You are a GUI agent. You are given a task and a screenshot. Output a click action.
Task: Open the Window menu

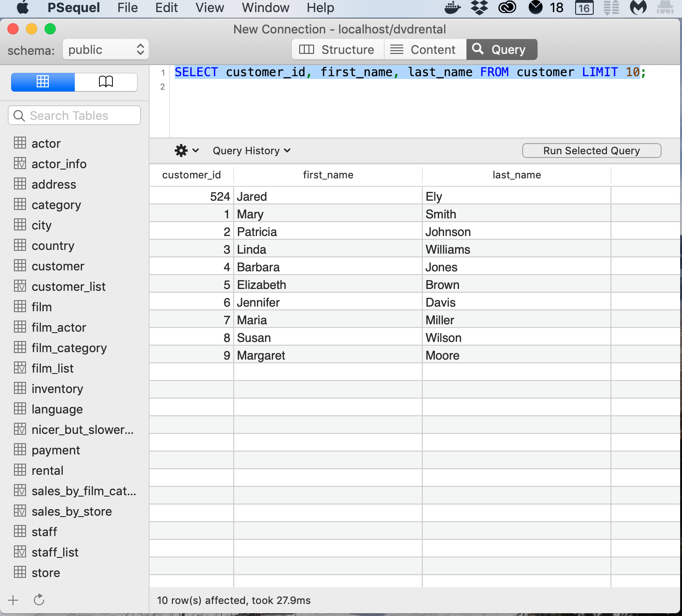point(265,8)
